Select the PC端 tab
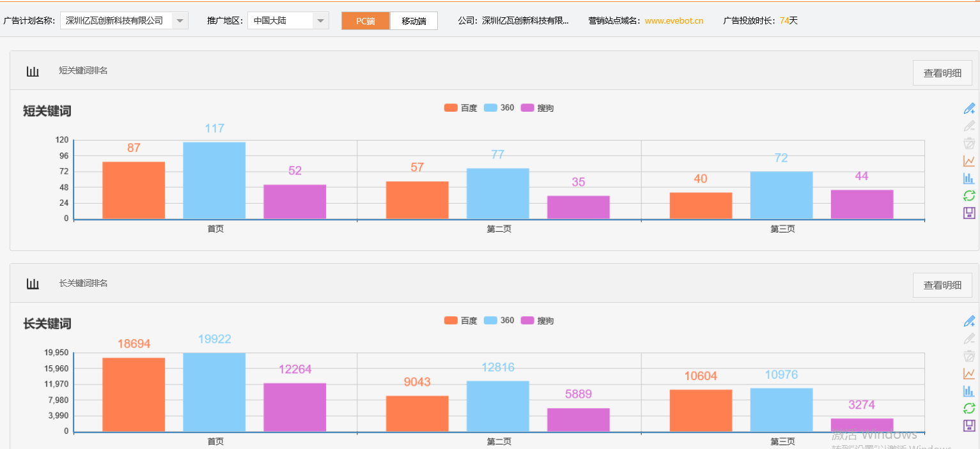 pyautogui.click(x=365, y=20)
